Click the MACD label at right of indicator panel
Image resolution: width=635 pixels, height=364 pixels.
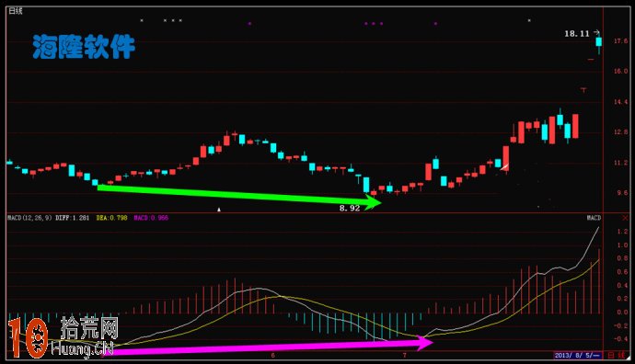595,218
